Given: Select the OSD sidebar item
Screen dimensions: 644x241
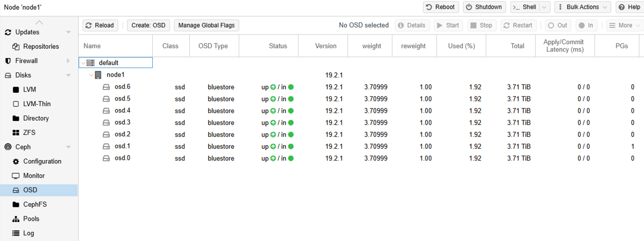Looking at the screenshot, I should click(x=39, y=190).
